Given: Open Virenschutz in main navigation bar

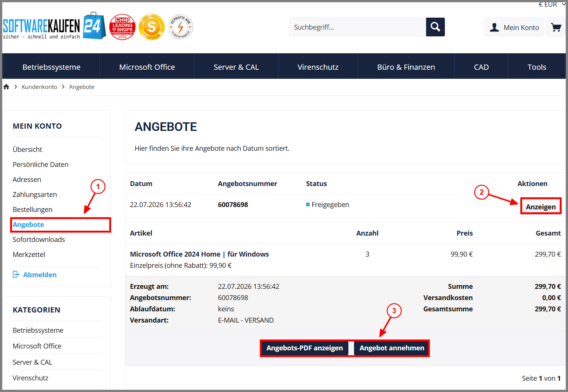Looking at the screenshot, I should pos(318,67).
